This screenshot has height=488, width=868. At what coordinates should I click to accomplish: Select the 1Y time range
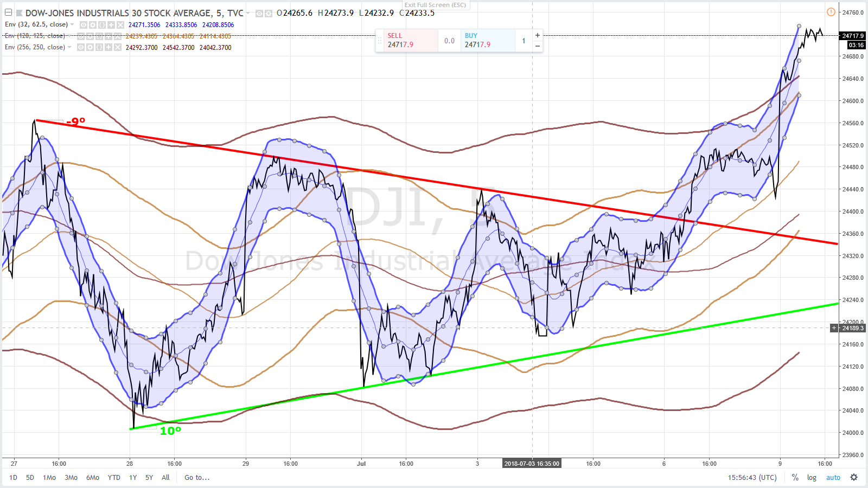click(133, 478)
